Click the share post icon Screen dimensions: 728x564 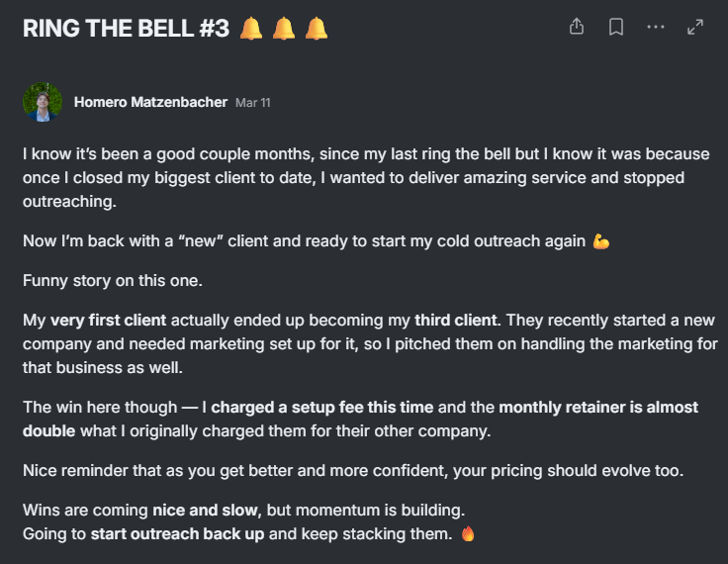point(577,27)
